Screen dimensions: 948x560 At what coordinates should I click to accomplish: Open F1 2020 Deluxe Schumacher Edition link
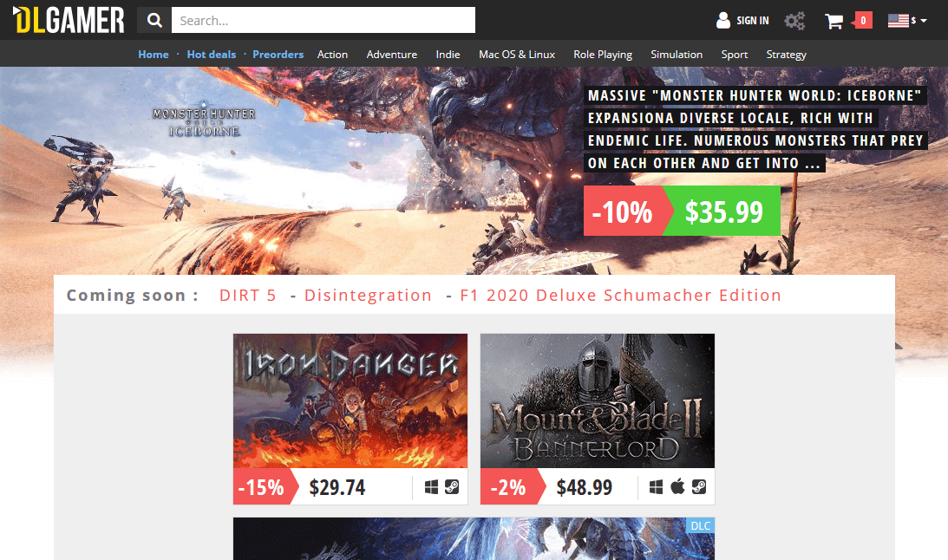pyautogui.click(x=620, y=296)
